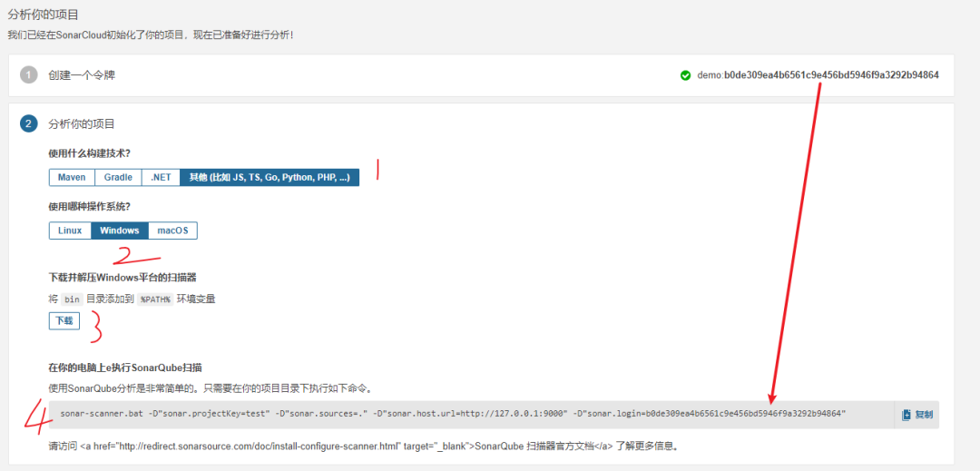Click the green token success checkmark icon

(686, 75)
